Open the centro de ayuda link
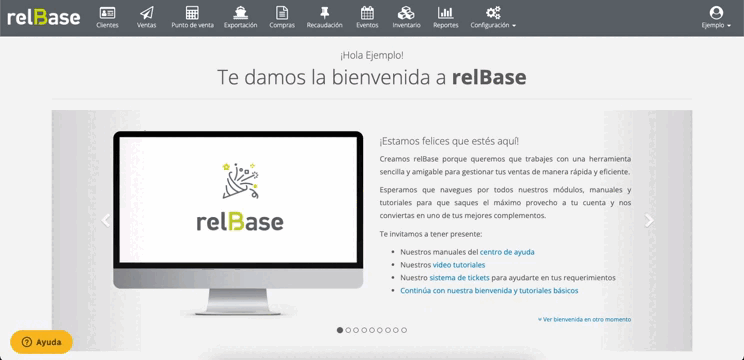Screen dimensions: 744x360 507,252
